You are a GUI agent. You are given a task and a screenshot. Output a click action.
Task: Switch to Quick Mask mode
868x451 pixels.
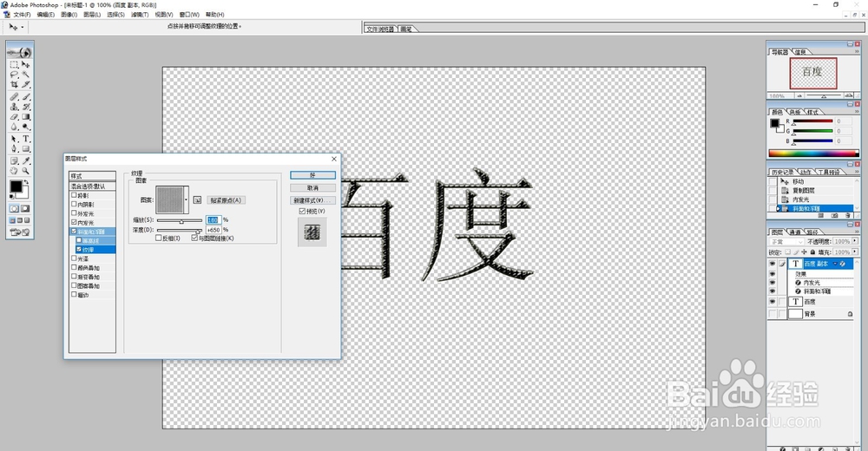[x=25, y=209]
